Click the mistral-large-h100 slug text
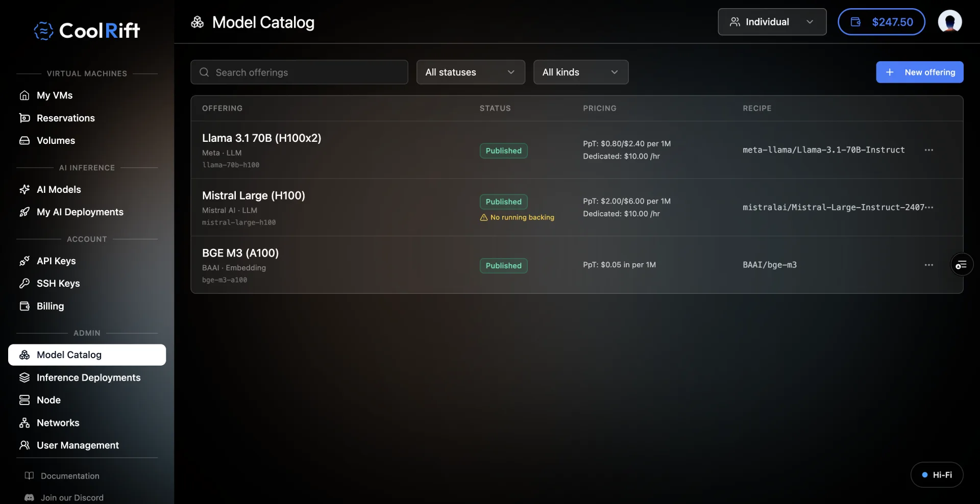Viewport: 980px width, 504px height. coord(238,222)
